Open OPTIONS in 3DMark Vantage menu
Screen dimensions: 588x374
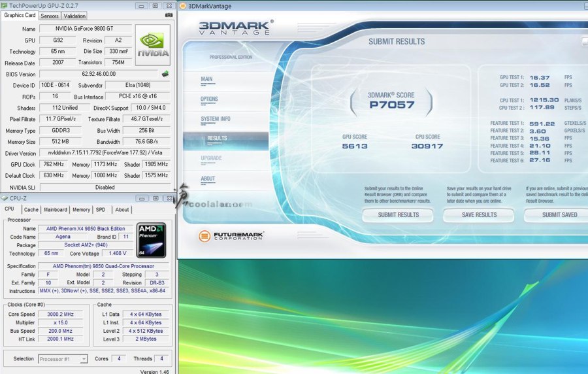(209, 99)
